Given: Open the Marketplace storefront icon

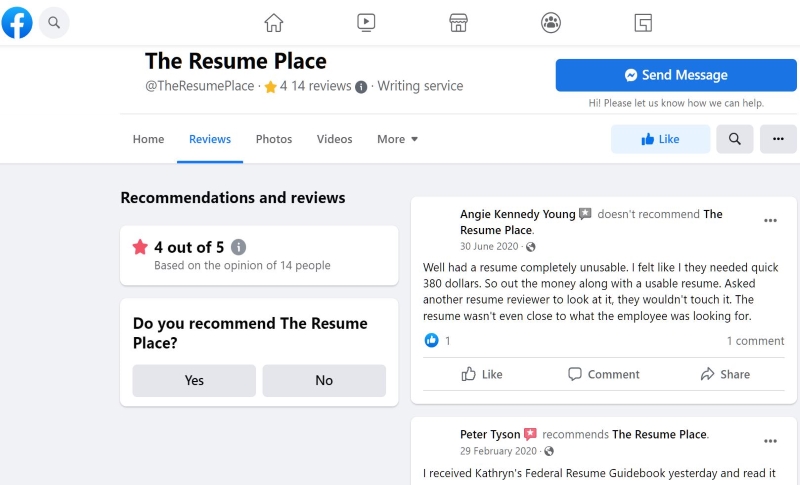Looking at the screenshot, I should point(458,22).
